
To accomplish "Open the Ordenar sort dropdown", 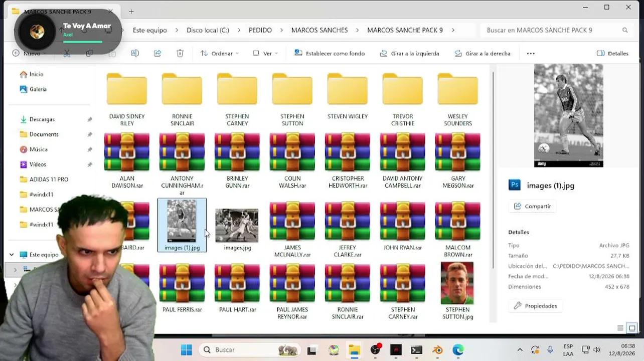I will [219, 53].
